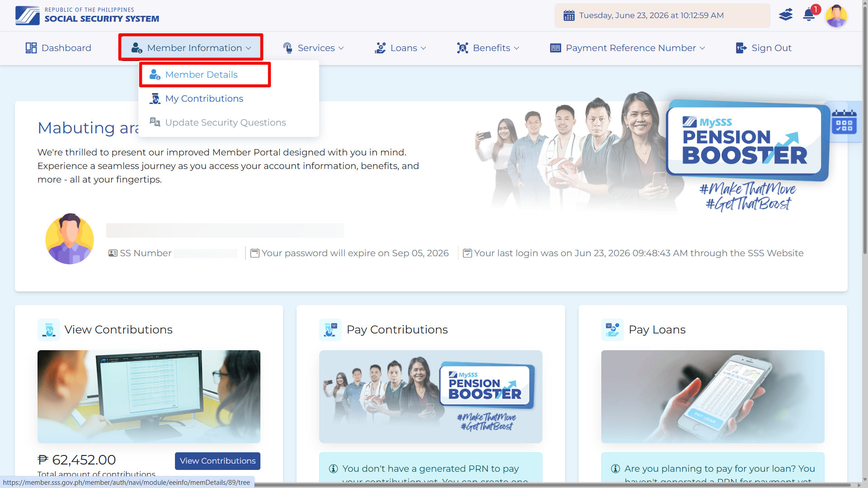Click the Benefits icon in the navbar

tap(462, 48)
